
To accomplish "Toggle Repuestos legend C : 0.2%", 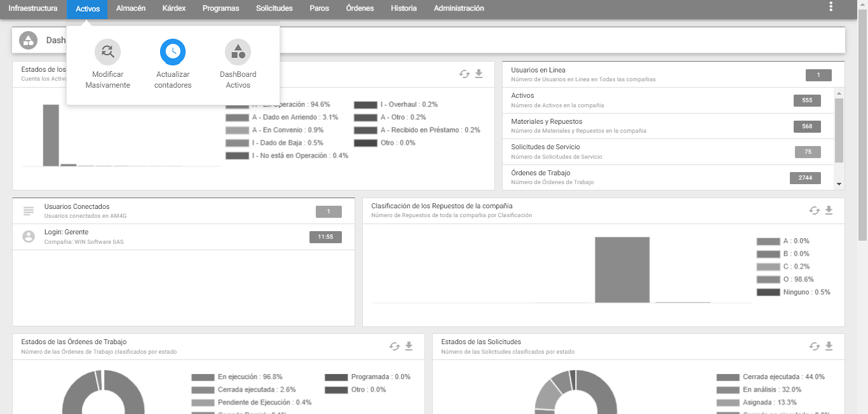I will tap(783, 267).
